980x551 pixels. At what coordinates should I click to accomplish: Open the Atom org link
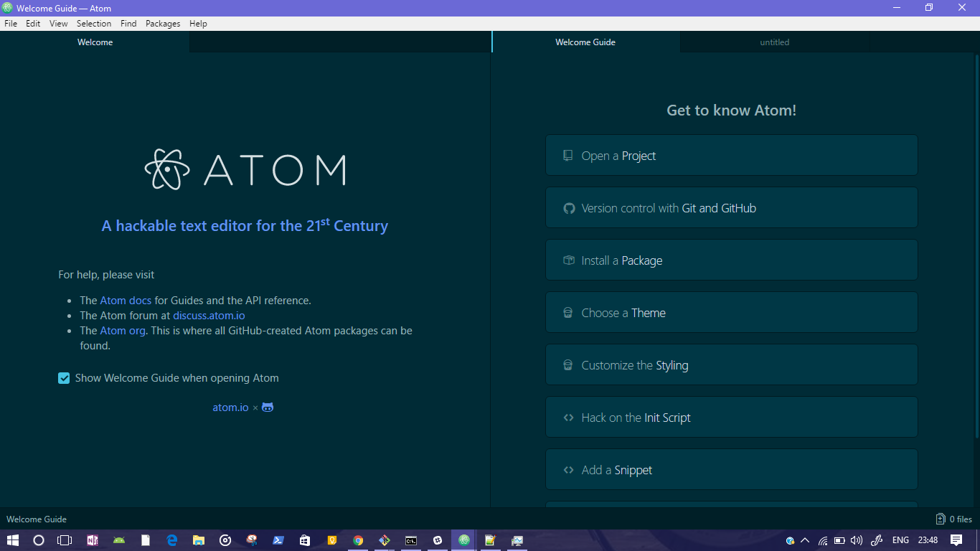coord(123,331)
